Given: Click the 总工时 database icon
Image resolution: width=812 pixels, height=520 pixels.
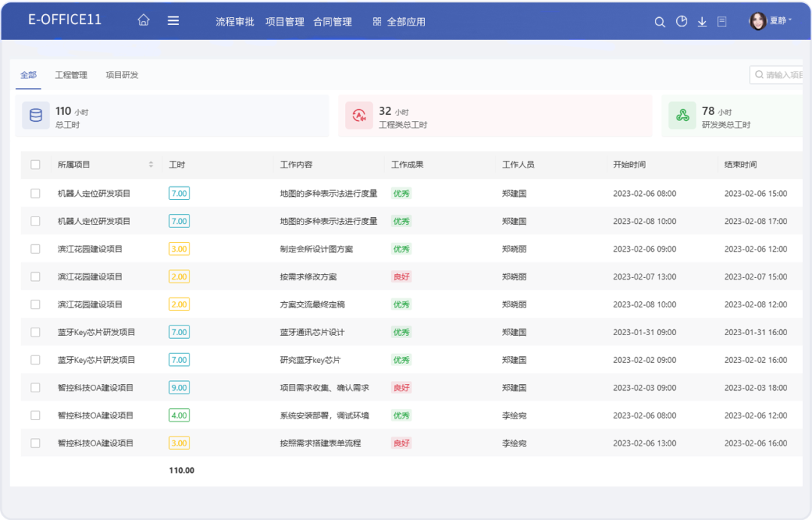Looking at the screenshot, I should tap(35, 116).
